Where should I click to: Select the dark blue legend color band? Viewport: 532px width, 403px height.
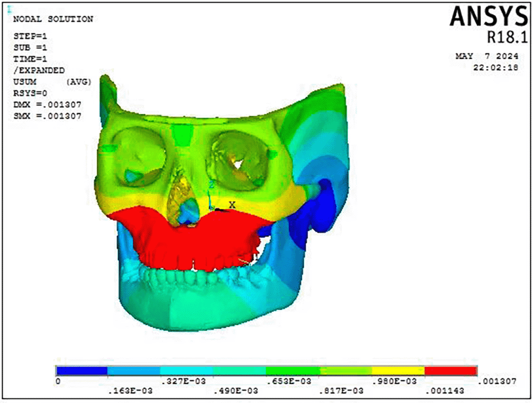tap(82, 371)
